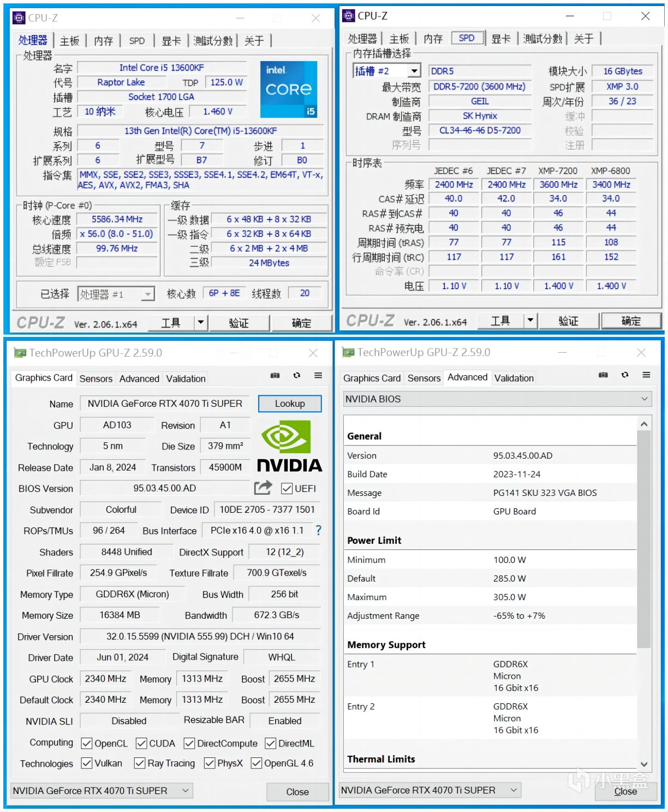
Task: Toggle the DirectML checkbox
Action: [270, 744]
